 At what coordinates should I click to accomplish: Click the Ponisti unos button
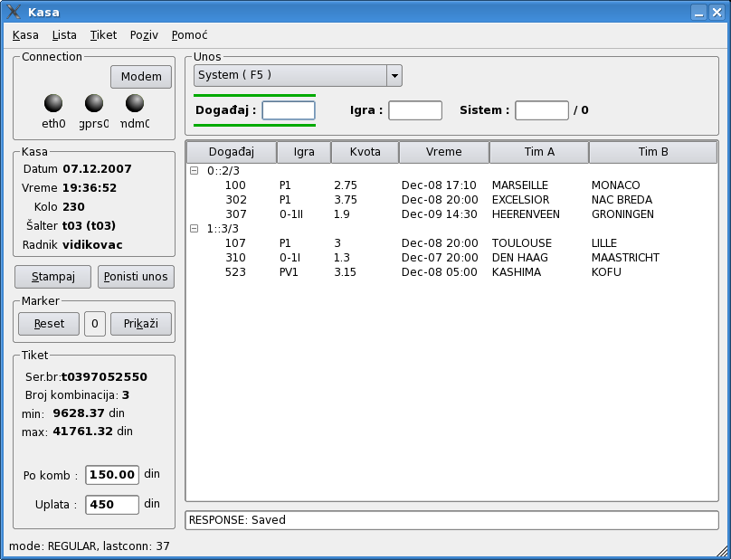pyautogui.click(x=136, y=276)
